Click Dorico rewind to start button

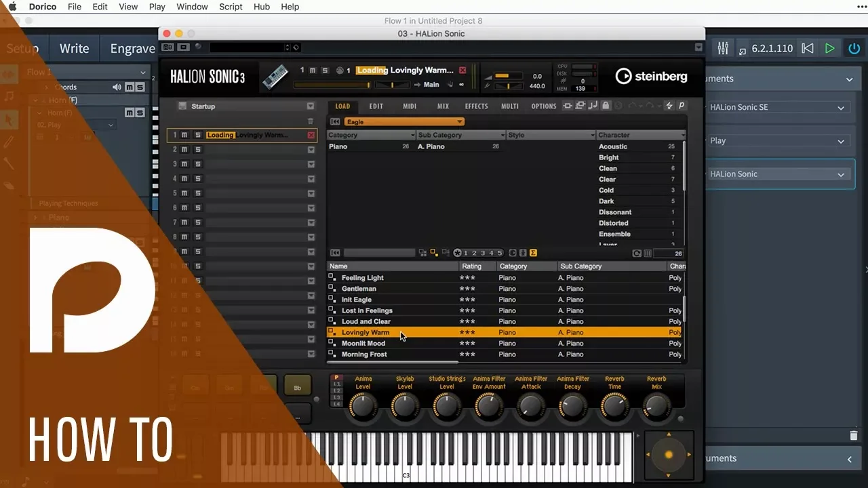(x=807, y=48)
